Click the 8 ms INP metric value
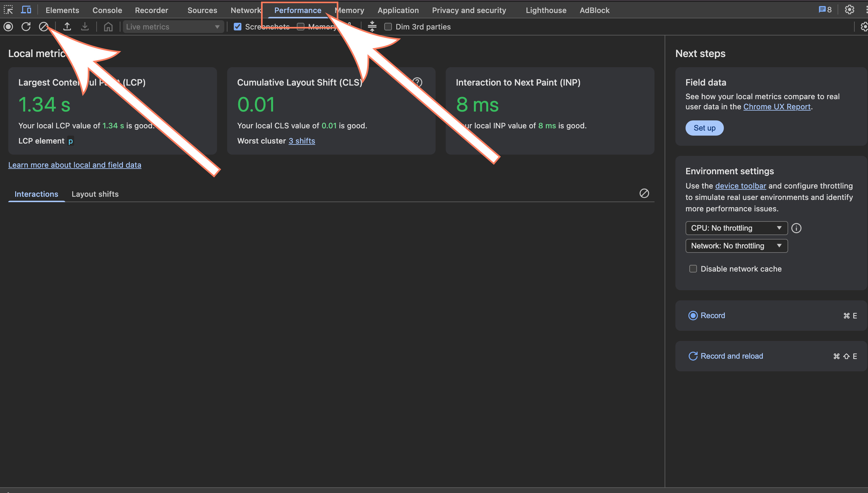The image size is (868, 493). 477,104
